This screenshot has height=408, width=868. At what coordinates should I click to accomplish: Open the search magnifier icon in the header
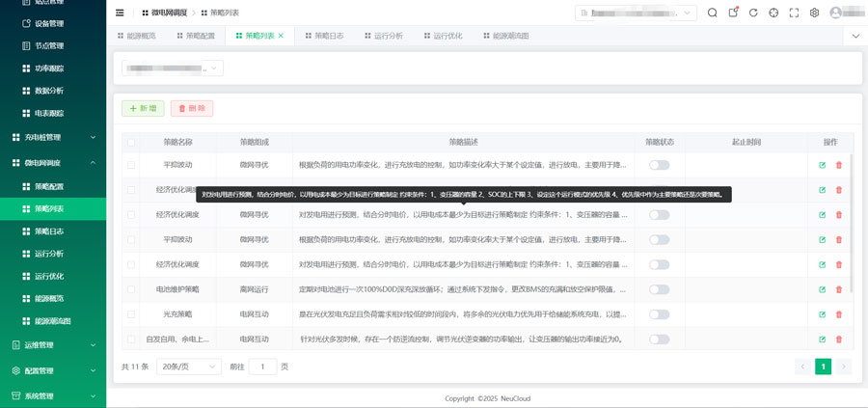(713, 13)
